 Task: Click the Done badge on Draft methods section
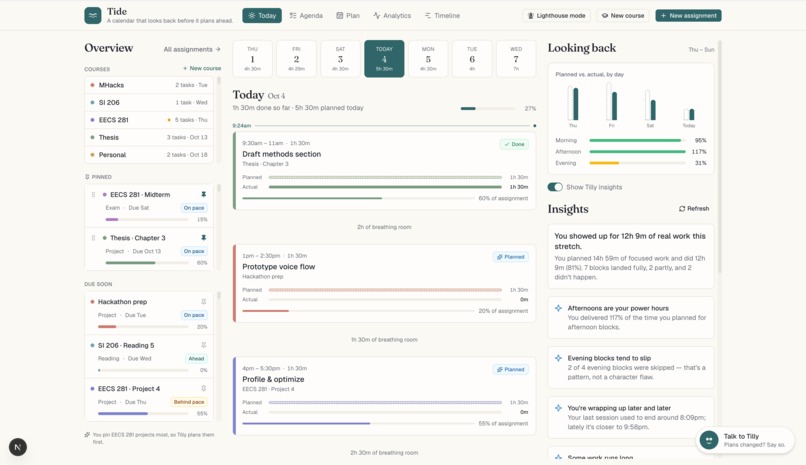514,144
